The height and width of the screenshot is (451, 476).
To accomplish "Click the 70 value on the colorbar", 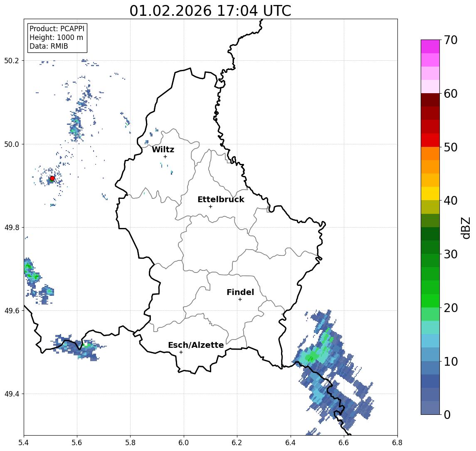I will (x=451, y=40).
